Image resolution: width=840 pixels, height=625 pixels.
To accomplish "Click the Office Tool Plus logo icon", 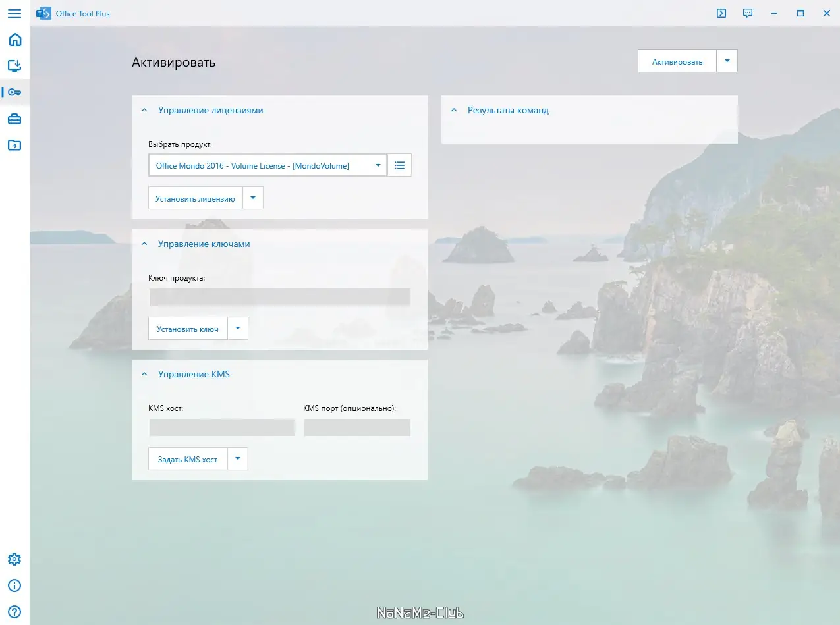I will pyautogui.click(x=43, y=13).
